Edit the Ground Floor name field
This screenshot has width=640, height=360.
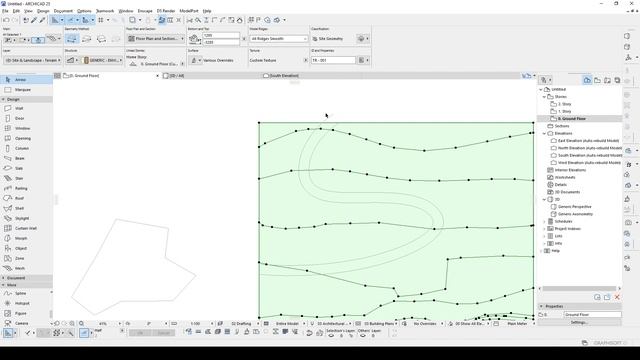click(593, 315)
